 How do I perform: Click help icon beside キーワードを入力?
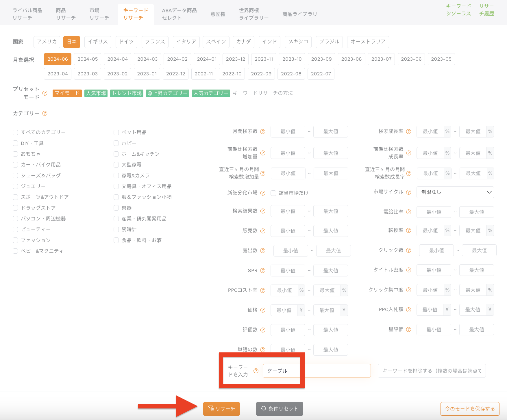click(x=256, y=371)
